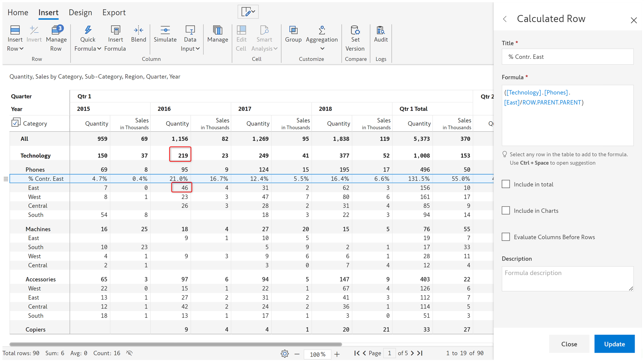
Task: Click the Title input field
Action: tap(567, 57)
